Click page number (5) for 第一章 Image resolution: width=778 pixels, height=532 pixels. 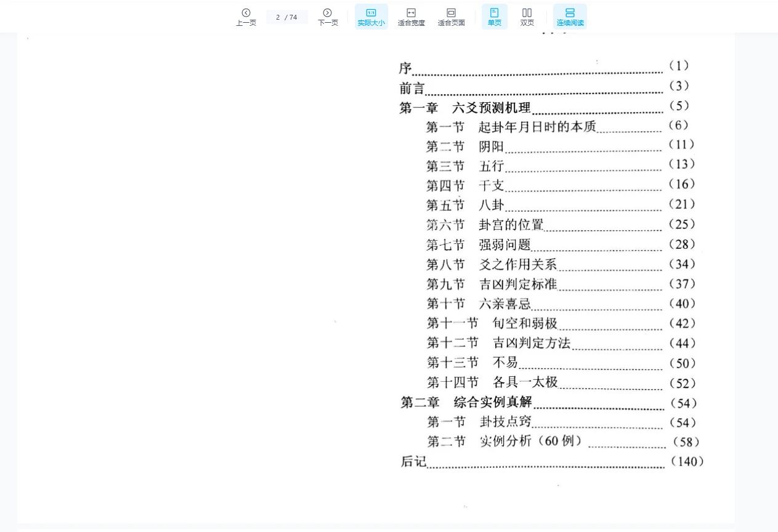(678, 106)
